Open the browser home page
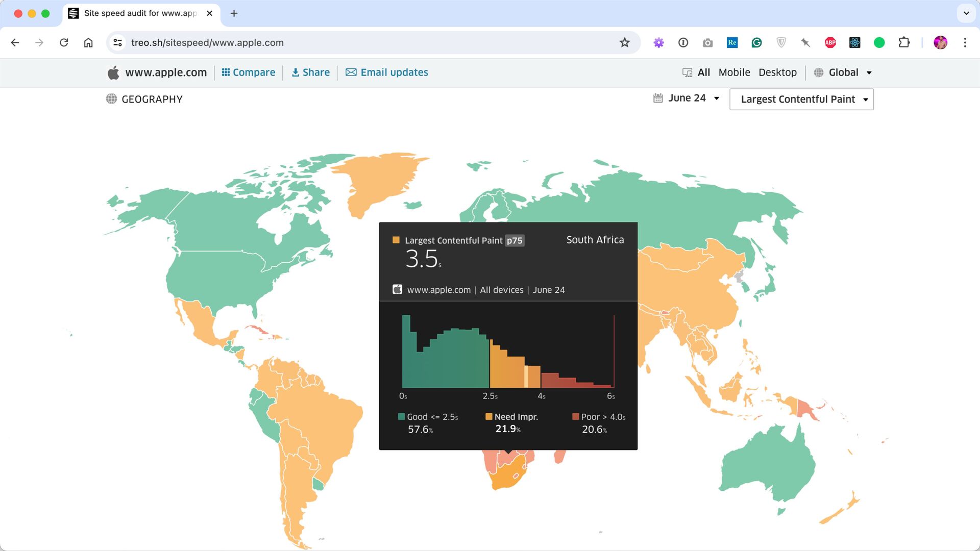The width and height of the screenshot is (980, 551). pos(88,43)
